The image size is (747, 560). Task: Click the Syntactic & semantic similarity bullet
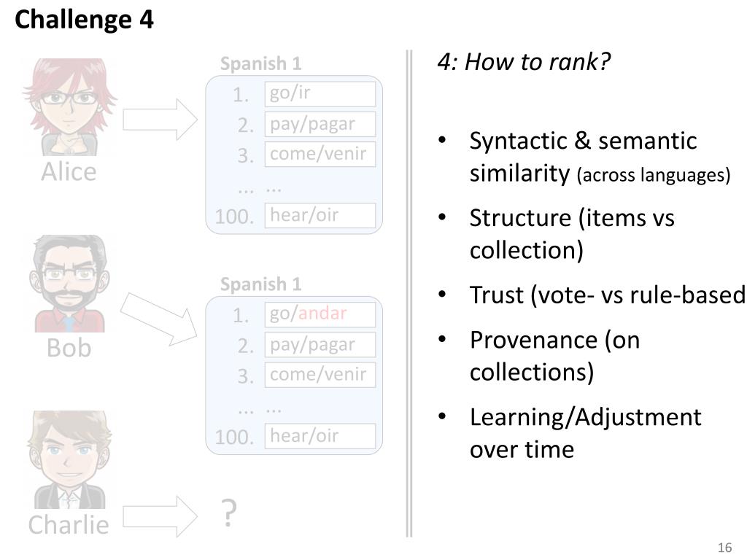click(600, 157)
